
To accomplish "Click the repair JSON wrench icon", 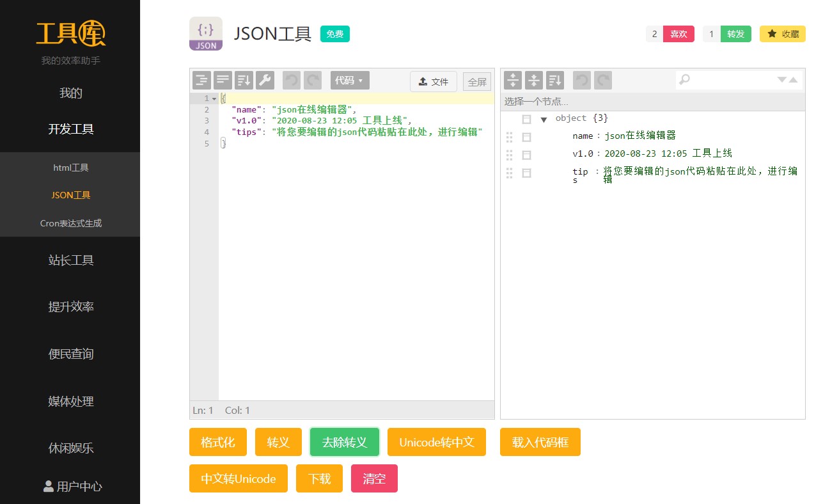I will point(265,81).
